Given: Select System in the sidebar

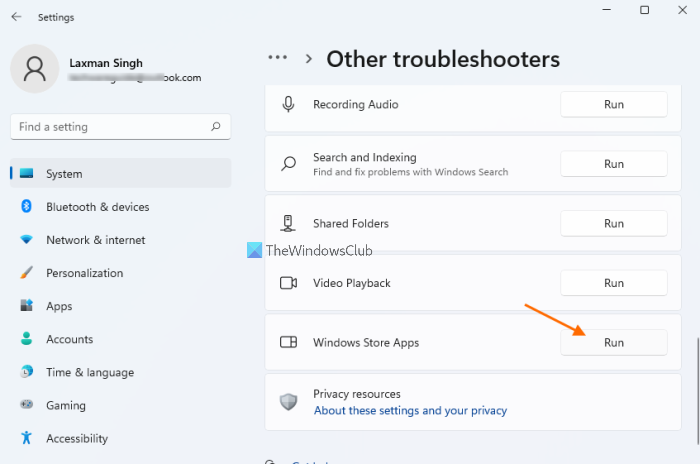Looking at the screenshot, I should point(64,174).
